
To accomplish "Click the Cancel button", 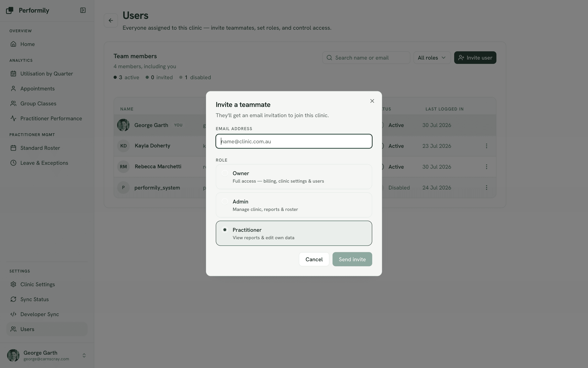I will point(314,259).
